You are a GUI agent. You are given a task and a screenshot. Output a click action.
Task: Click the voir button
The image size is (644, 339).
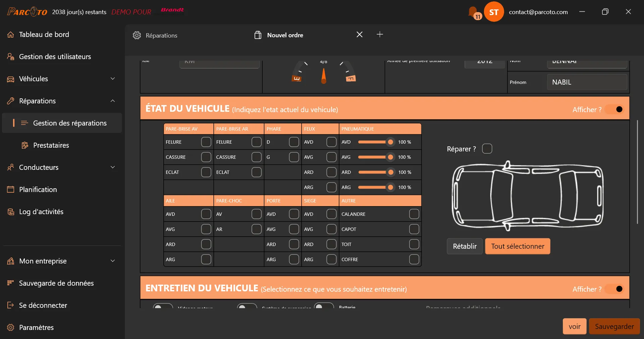(x=575, y=326)
